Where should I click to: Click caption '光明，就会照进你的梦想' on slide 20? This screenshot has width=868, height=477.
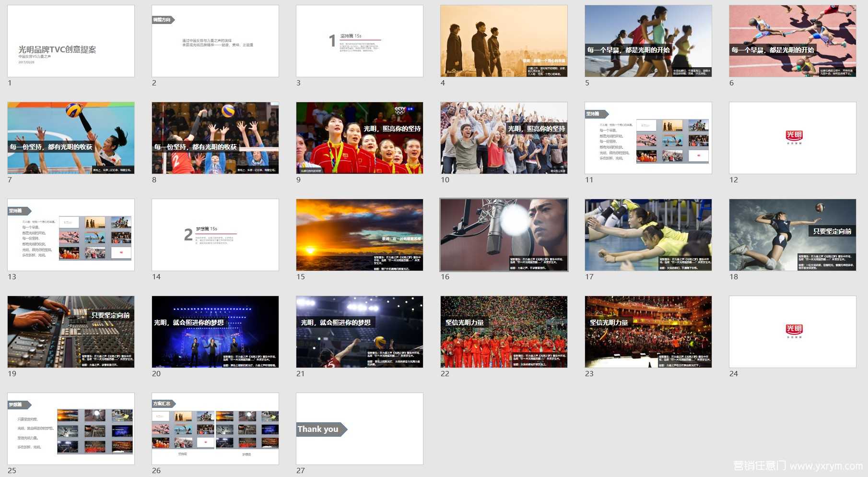[x=189, y=322]
